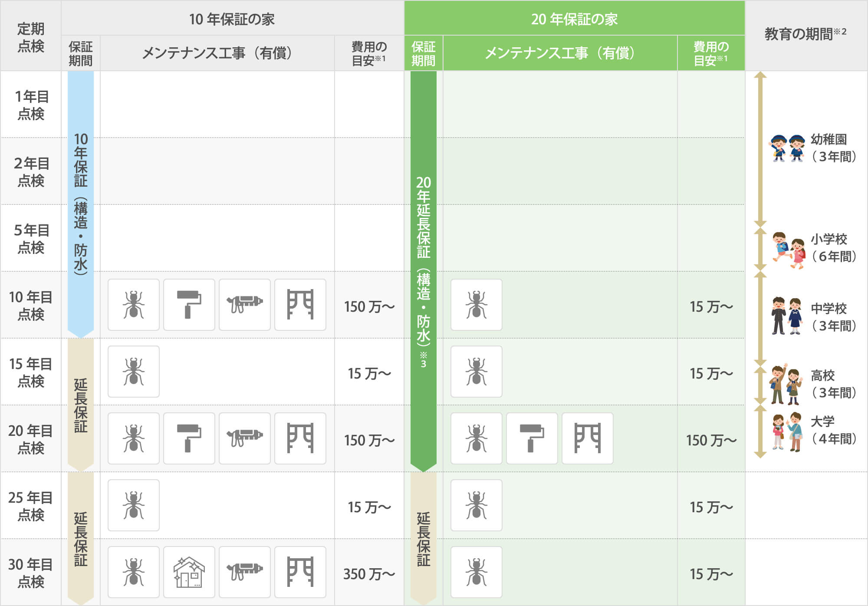Click the 幼稚園（3年間）label
This screenshot has width=868, height=606.
point(834,148)
